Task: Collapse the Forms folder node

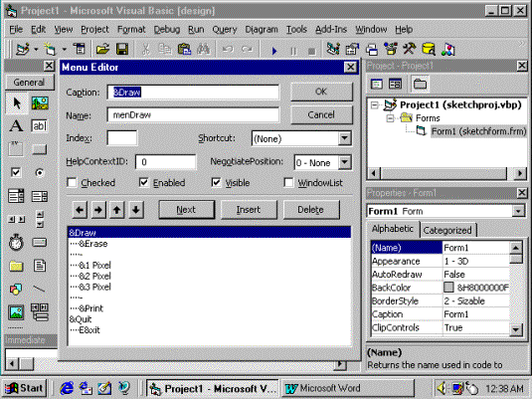Action: 391,118
